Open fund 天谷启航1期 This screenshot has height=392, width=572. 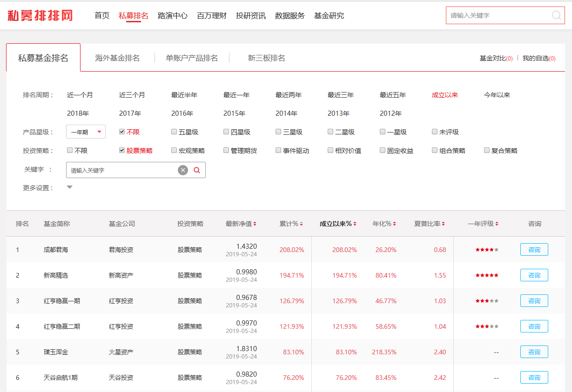click(x=61, y=378)
